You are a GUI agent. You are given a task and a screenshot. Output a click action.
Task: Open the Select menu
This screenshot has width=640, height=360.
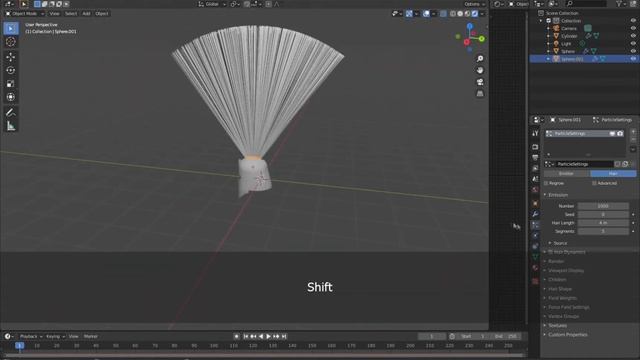[x=71, y=13]
